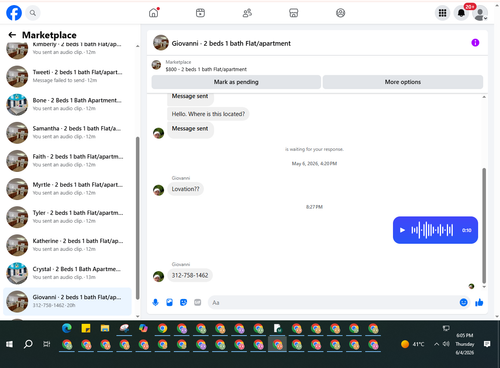Image resolution: width=500 pixels, height=368 pixels.
Task: Open Tweeti conversation with failed message
Action: point(67,76)
